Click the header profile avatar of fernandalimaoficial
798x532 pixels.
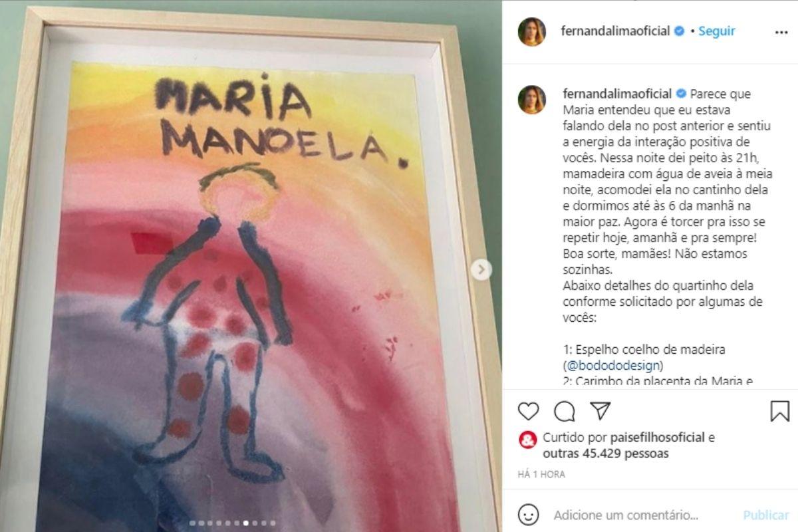pos(532,31)
